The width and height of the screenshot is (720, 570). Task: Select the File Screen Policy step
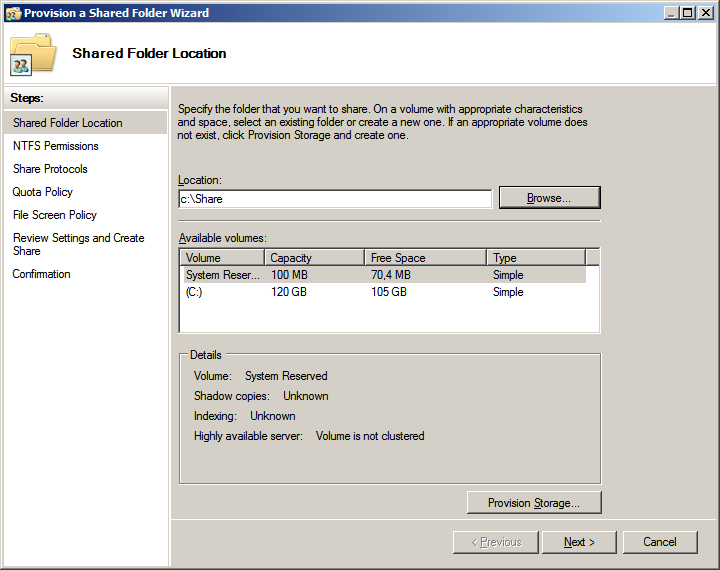[x=55, y=215]
